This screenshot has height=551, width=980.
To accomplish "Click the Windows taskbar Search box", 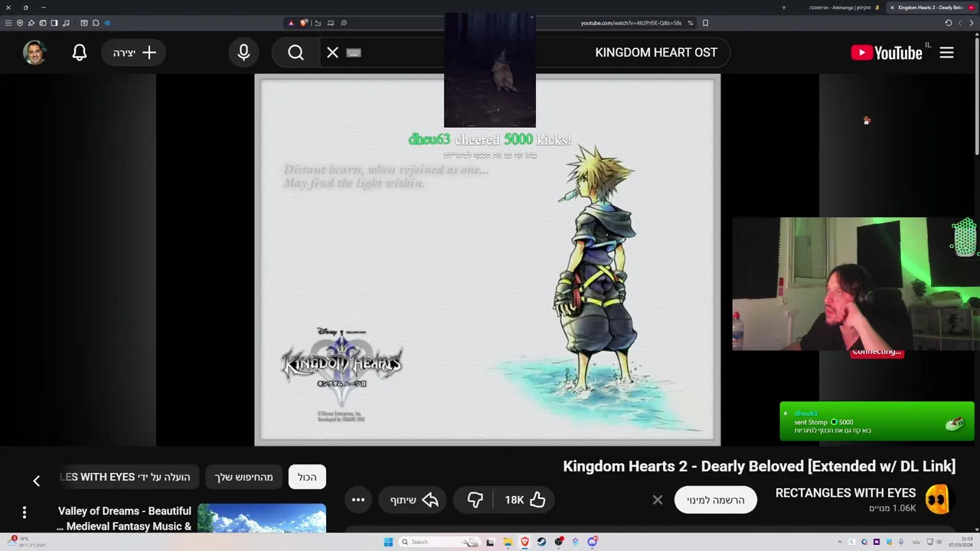I will tap(439, 542).
